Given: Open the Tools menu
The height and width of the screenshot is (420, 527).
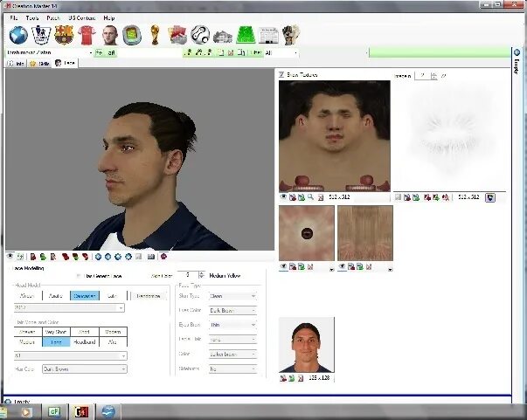Looking at the screenshot, I should click(x=32, y=17).
